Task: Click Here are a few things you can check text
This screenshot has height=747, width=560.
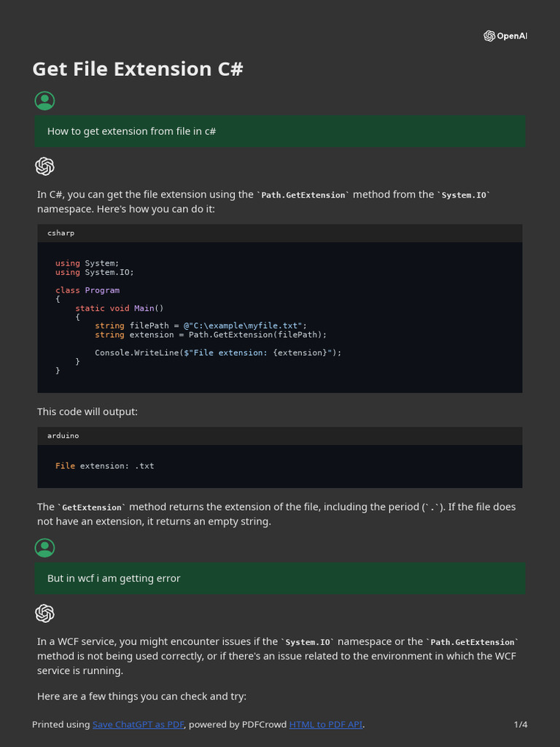Action: click(142, 696)
